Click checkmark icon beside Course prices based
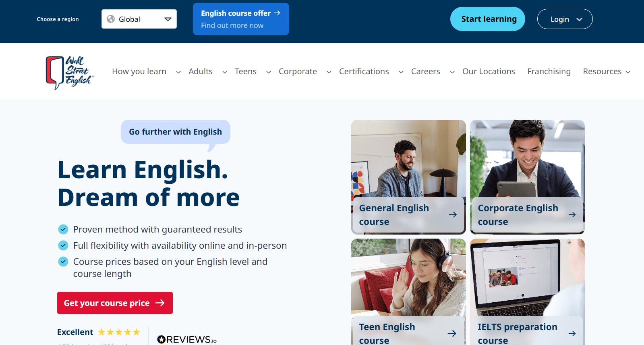 point(63,262)
